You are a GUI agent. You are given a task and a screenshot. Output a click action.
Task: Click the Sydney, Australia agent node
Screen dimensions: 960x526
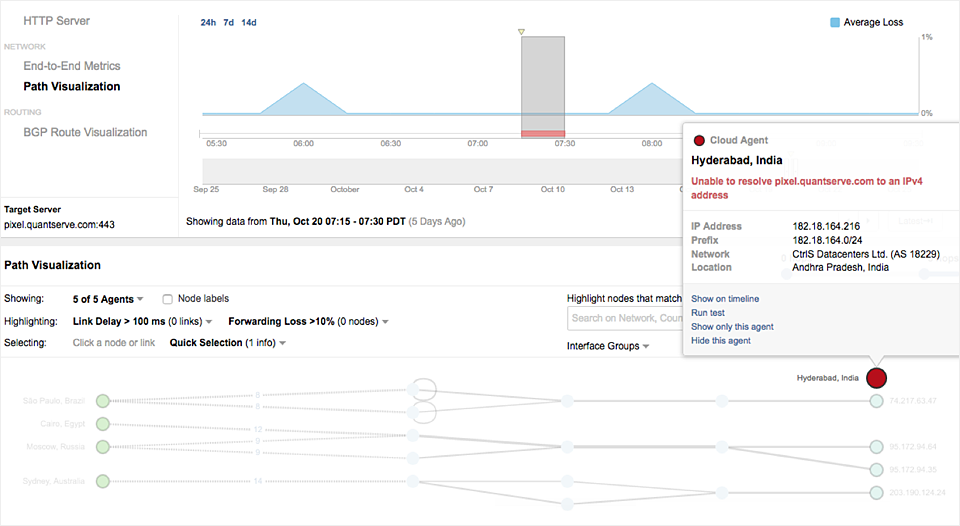102,482
